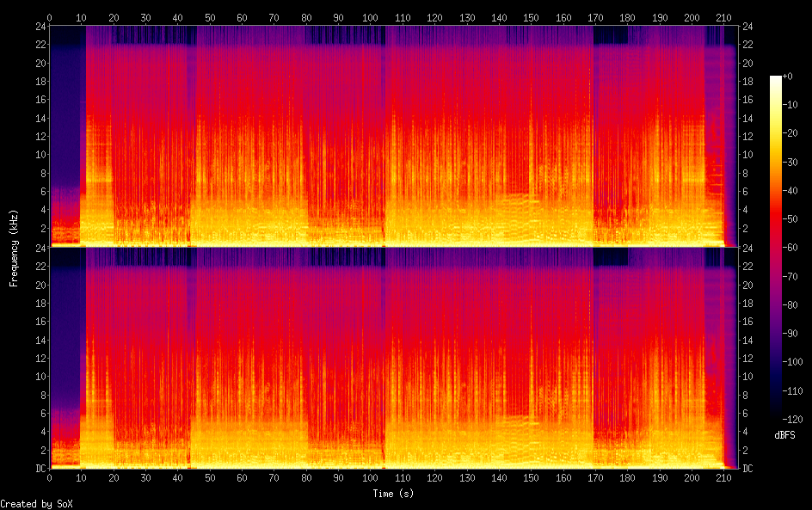Click the "-50" value on the dBFS scale
This screenshot has width=812, height=510.
click(x=790, y=219)
